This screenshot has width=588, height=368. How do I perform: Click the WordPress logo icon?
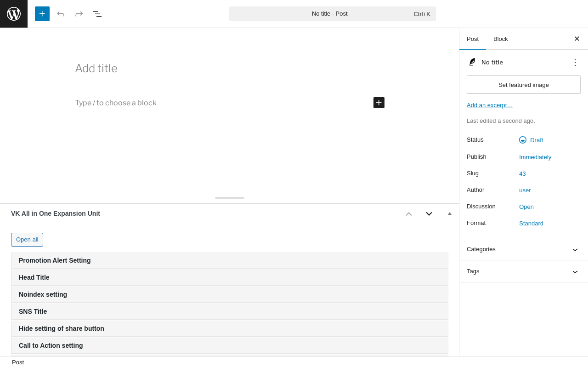14,14
